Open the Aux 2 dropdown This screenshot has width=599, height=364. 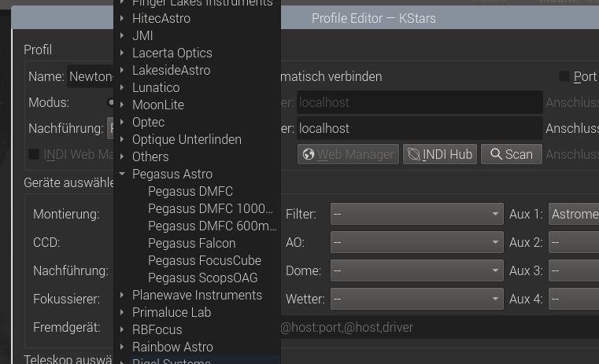(574, 242)
